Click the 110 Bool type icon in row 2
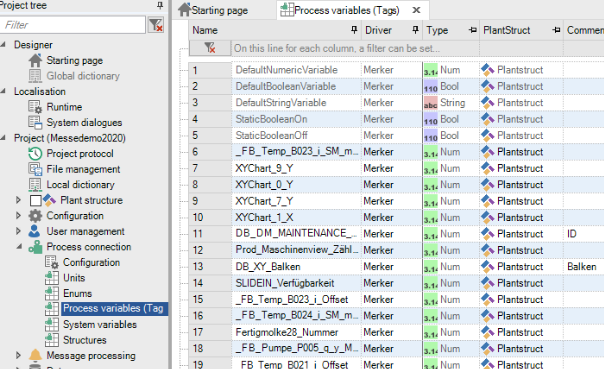Viewport: 605px width, 370px height. [x=431, y=87]
